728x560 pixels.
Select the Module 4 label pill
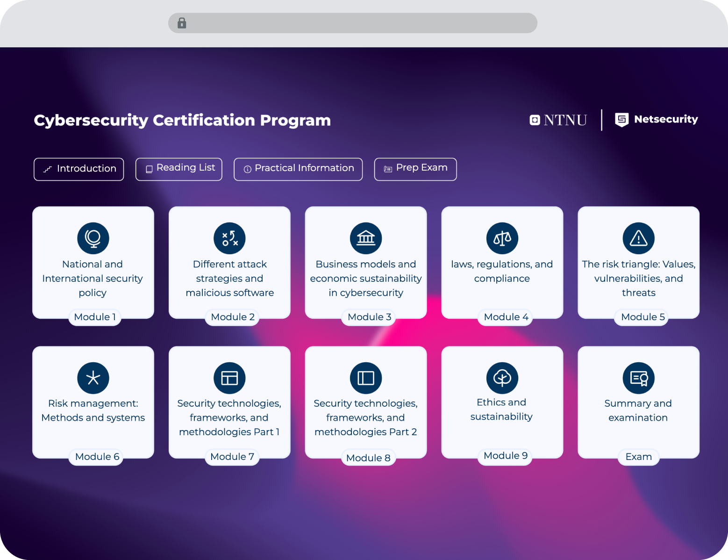pyautogui.click(x=506, y=317)
